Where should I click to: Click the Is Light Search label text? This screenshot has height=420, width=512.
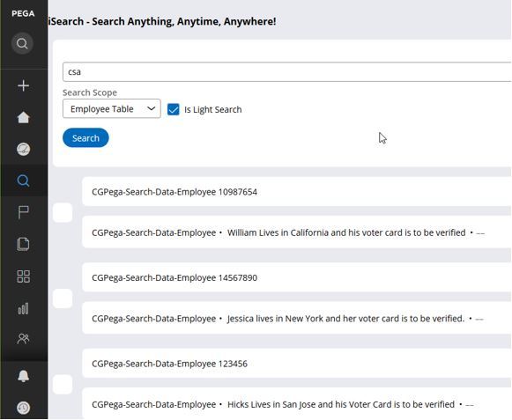[x=213, y=110]
